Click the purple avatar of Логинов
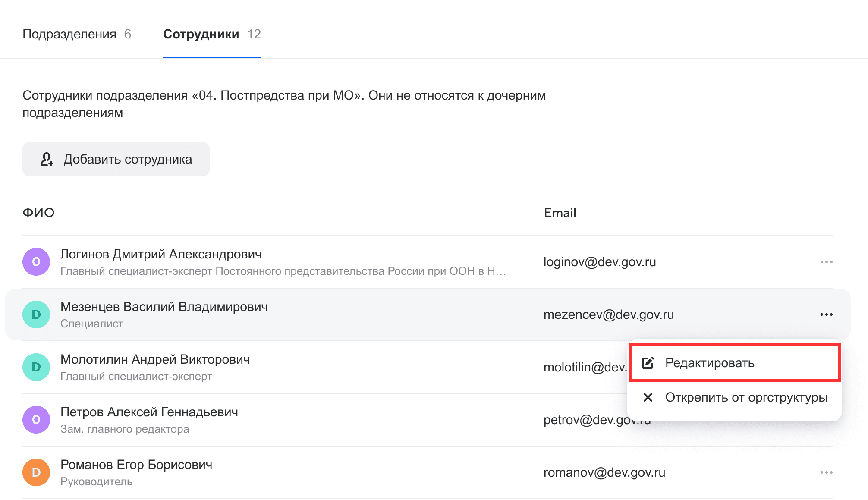Screen dimensions: 868x500 point(36,262)
